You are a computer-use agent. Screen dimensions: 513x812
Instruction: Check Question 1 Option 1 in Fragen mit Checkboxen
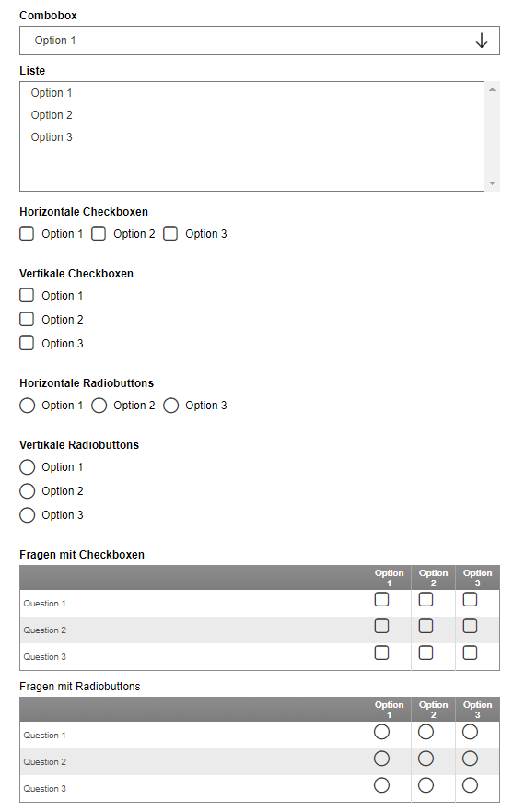click(x=381, y=599)
